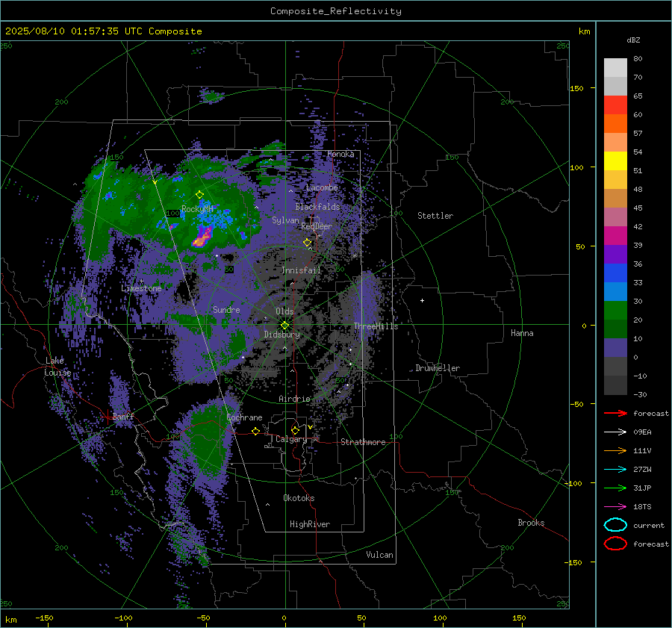
Task: Click the green 31JP arrow symbol
Action: (615, 488)
